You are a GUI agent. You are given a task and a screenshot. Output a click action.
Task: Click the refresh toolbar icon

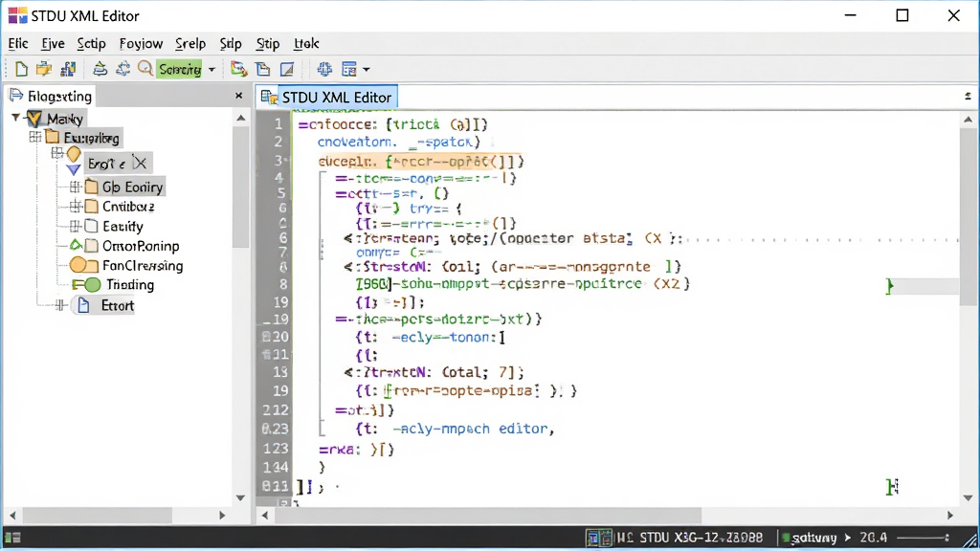tap(122, 69)
